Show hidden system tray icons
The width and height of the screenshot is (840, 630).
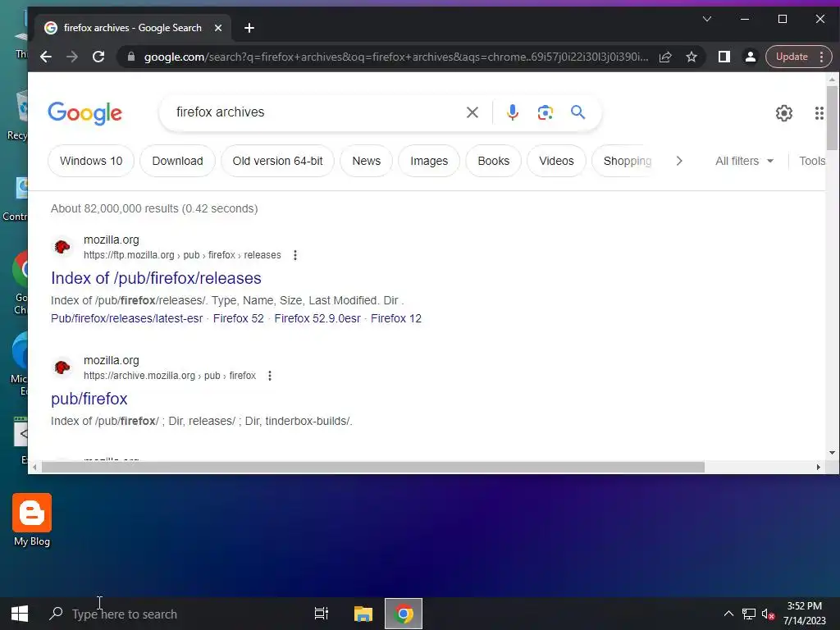(728, 614)
